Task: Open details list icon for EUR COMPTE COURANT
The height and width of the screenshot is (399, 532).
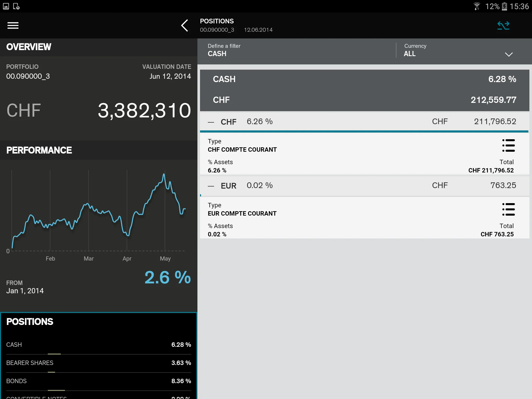Action: [x=508, y=209]
